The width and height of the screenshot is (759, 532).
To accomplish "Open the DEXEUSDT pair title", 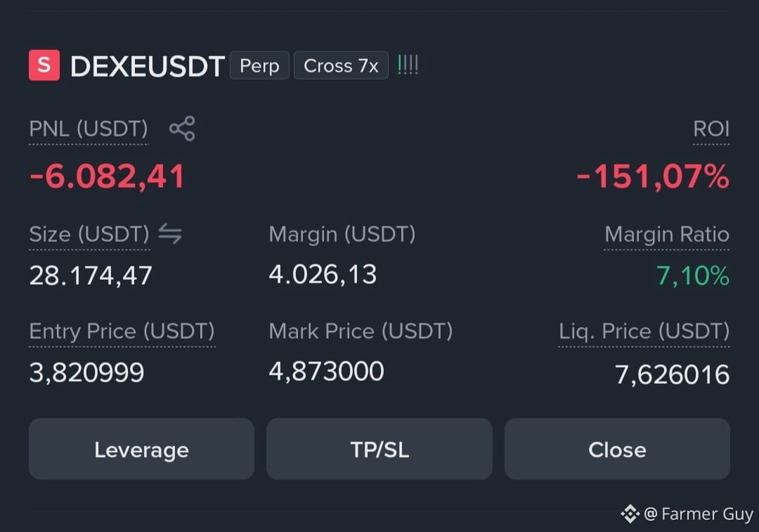I will coord(148,66).
